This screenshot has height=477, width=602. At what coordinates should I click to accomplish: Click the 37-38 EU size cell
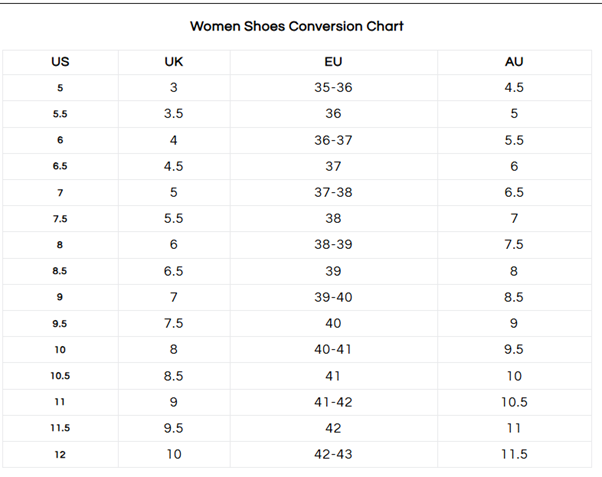point(334,193)
